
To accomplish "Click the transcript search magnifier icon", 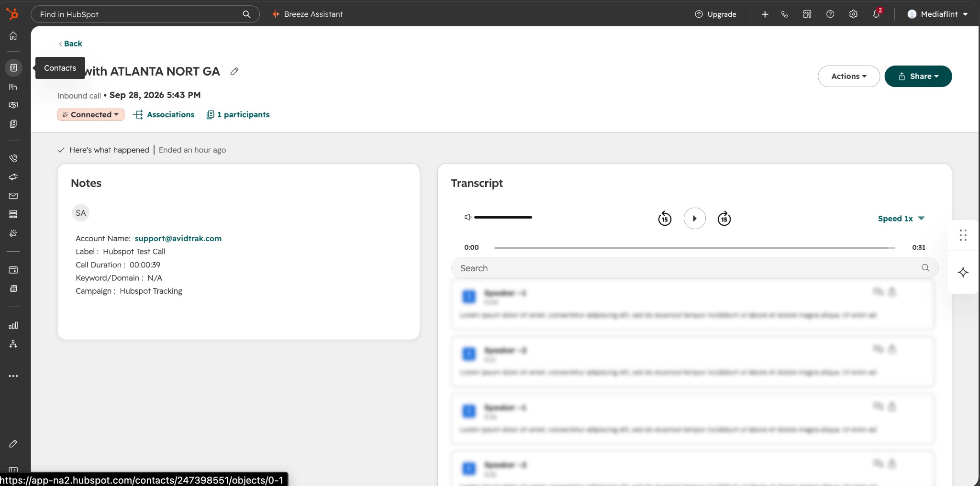I will pyautogui.click(x=925, y=268).
